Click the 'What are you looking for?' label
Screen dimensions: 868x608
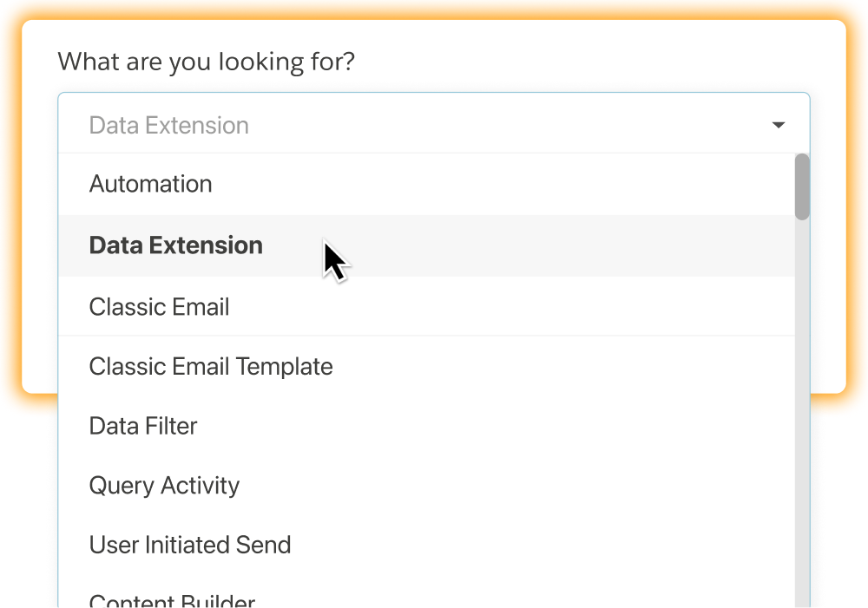pos(207,62)
